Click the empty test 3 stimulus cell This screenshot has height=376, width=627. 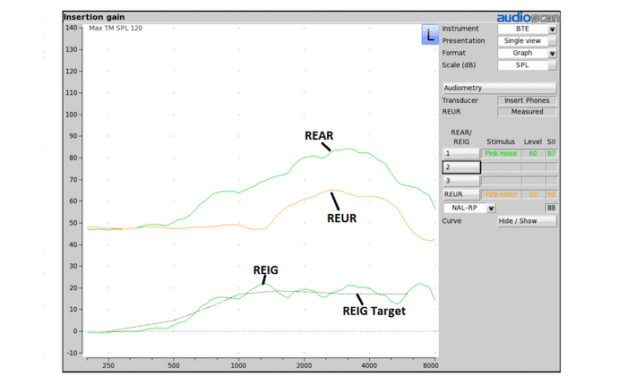[501, 181]
